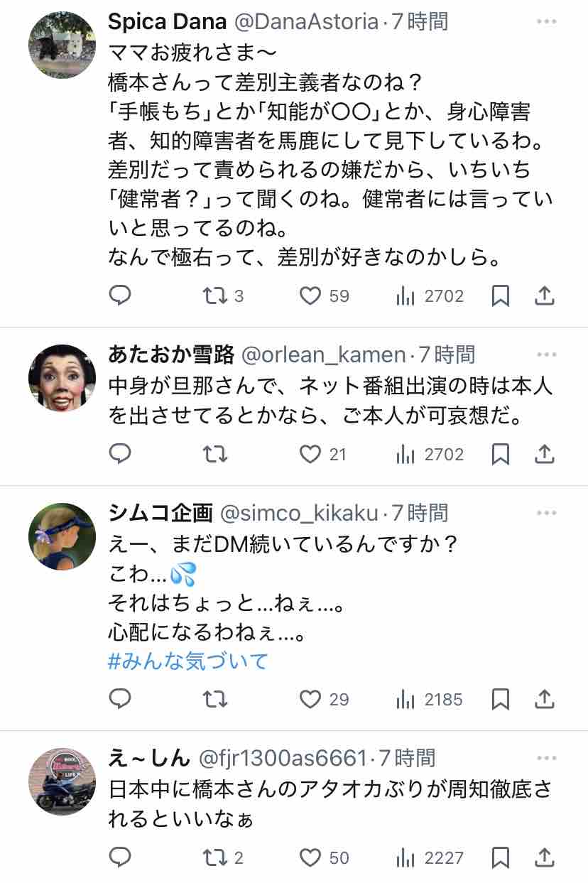View analytics showing 2227 views
The height and width of the screenshot is (883, 588).
tap(430, 857)
